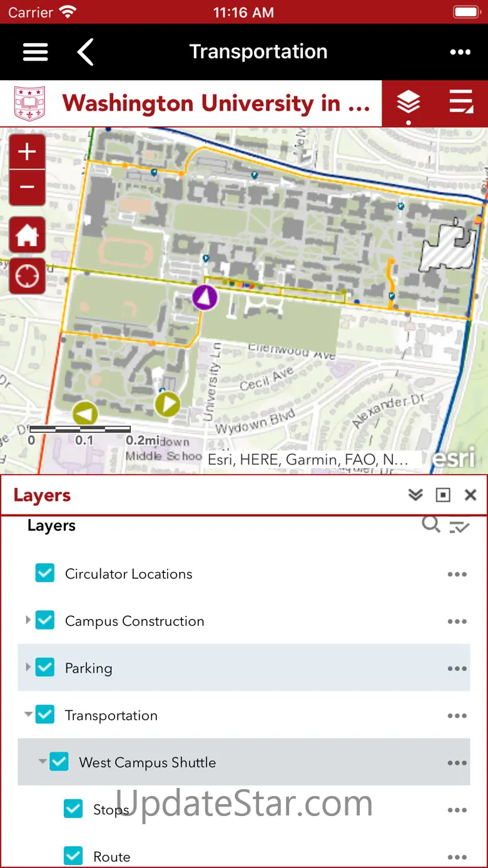Select the Circulator Locations layer name

pos(129,574)
